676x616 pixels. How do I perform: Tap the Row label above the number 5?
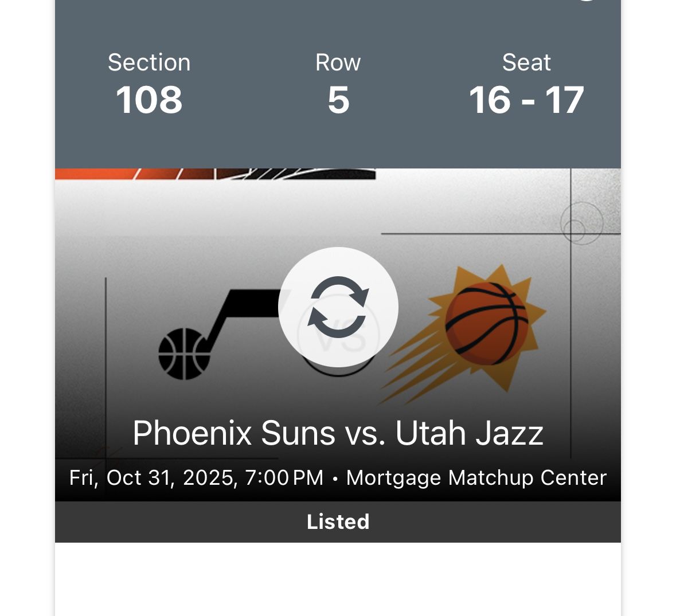pyautogui.click(x=338, y=62)
